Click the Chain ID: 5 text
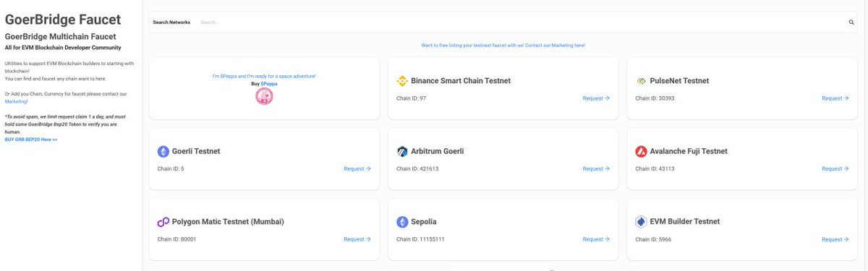The width and height of the screenshot is (868, 271). coord(171,168)
